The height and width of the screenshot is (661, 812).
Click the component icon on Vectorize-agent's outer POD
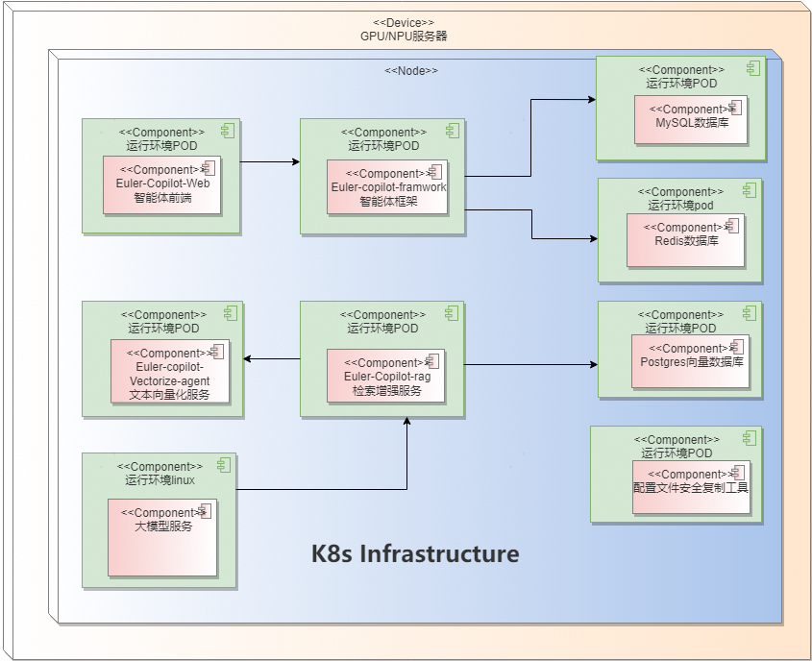tap(231, 313)
